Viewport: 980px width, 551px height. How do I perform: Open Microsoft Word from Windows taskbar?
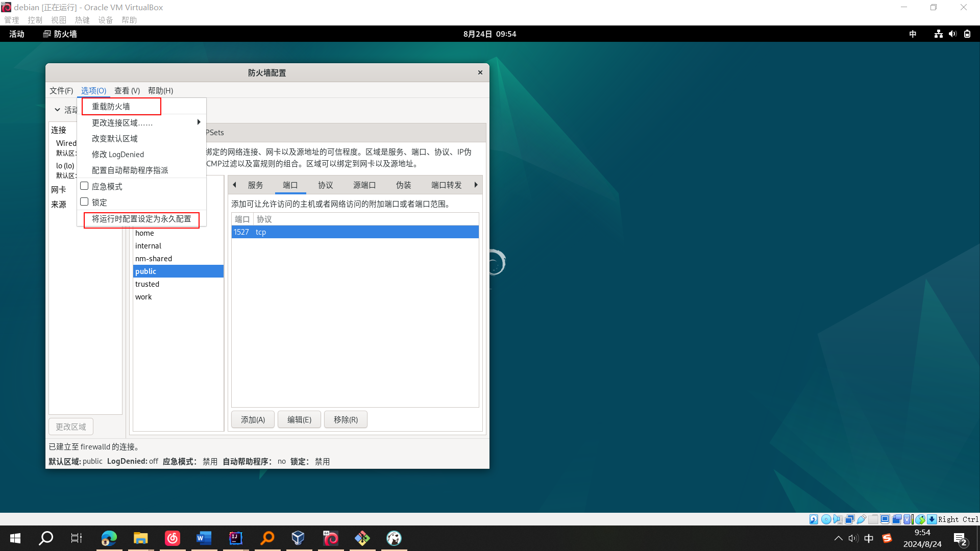[x=204, y=538]
